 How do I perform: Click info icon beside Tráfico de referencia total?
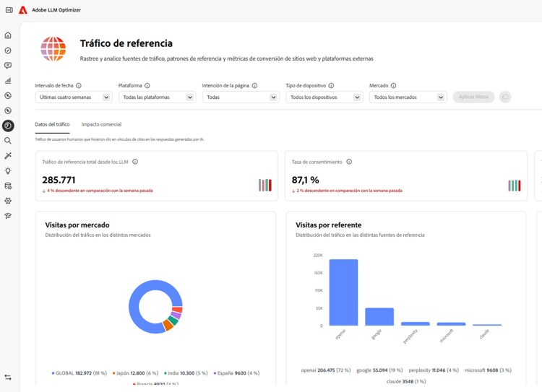tap(135, 162)
